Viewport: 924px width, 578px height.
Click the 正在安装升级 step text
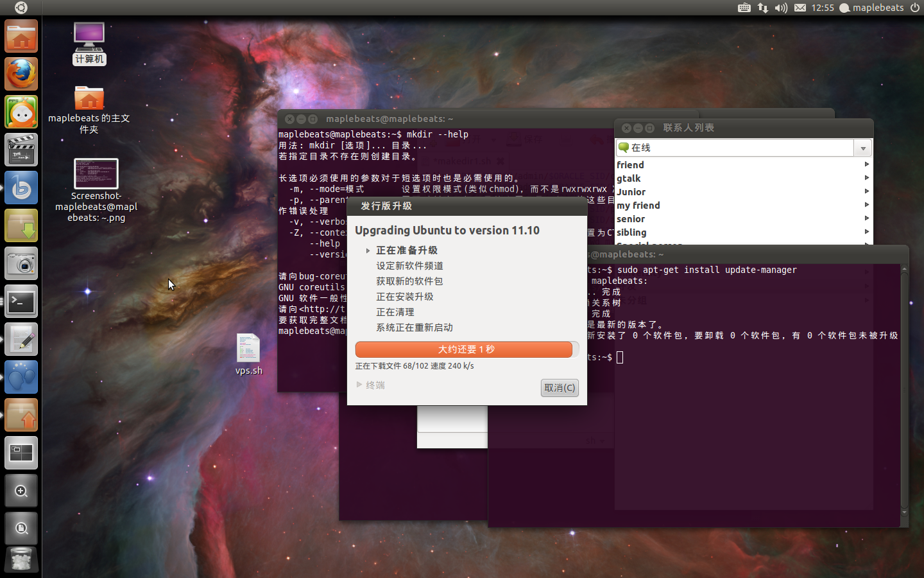(x=404, y=297)
